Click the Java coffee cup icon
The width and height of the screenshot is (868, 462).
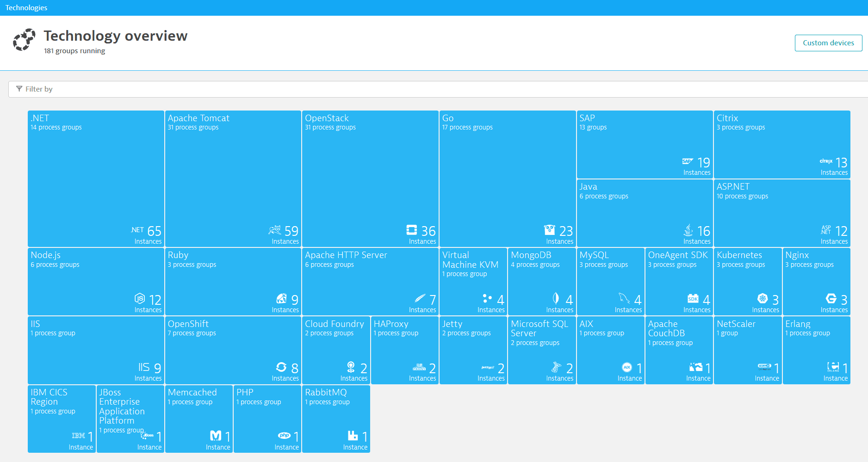click(688, 230)
